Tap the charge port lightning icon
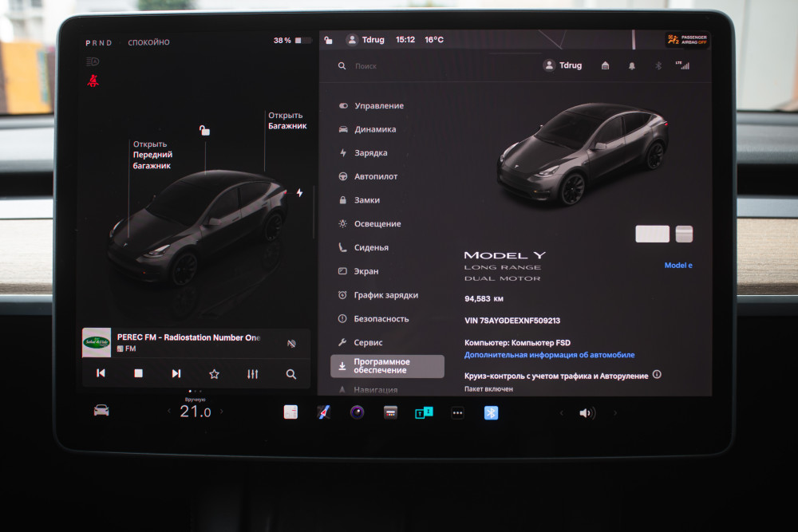The width and height of the screenshot is (798, 532). click(300, 193)
